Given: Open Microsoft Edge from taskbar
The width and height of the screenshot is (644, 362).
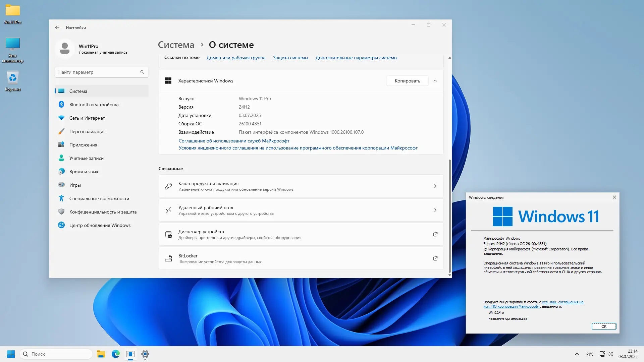Looking at the screenshot, I should click(116, 354).
